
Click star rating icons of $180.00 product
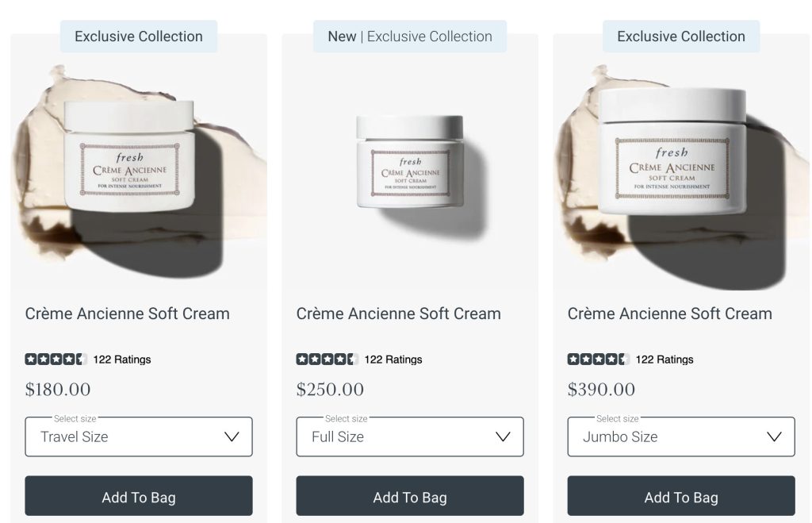(56, 359)
